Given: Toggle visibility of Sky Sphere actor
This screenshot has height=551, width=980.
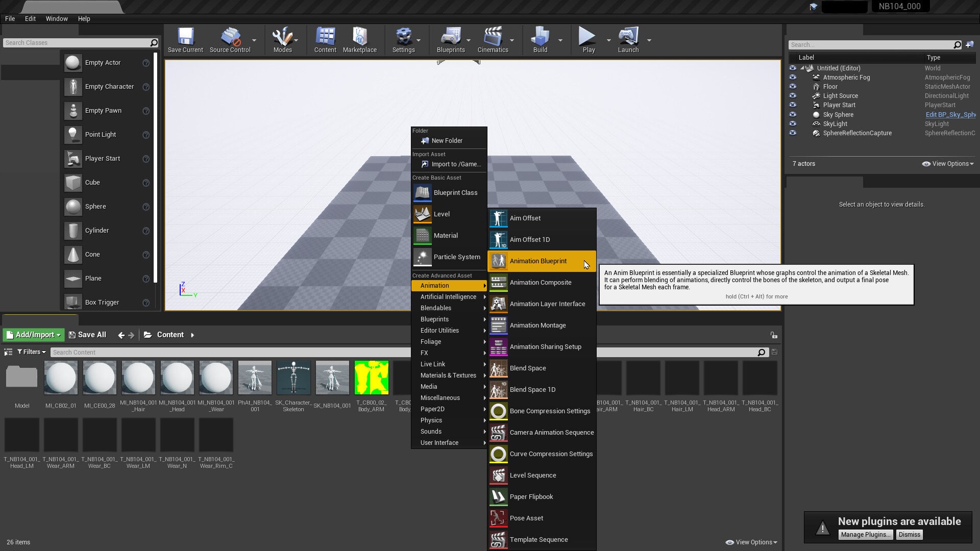Looking at the screenshot, I should pos(793,114).
